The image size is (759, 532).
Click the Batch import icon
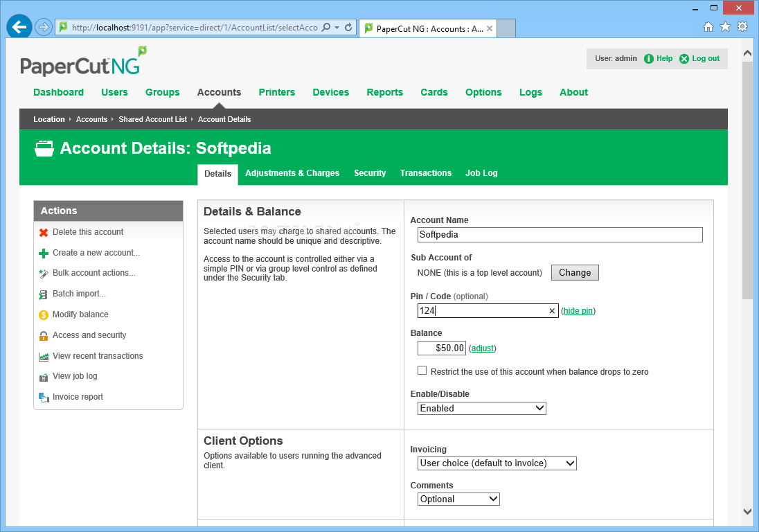click(44, 294)
